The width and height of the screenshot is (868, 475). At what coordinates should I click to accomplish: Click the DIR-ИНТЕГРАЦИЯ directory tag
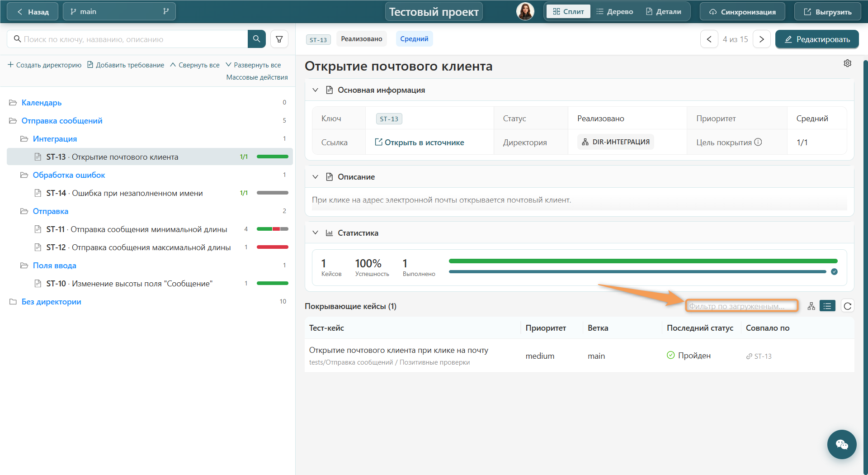[615, 142]
